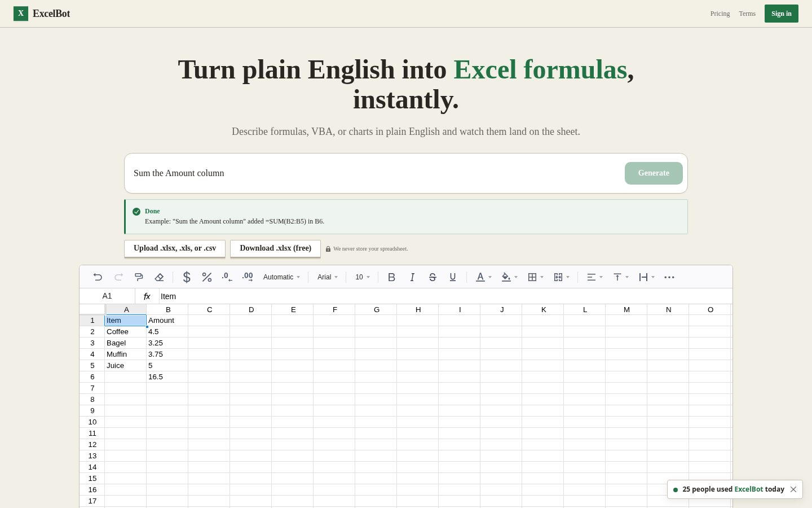This screenshot has width=812, height=508.
Task: Open the Pricing link
Action: (720, 14)
